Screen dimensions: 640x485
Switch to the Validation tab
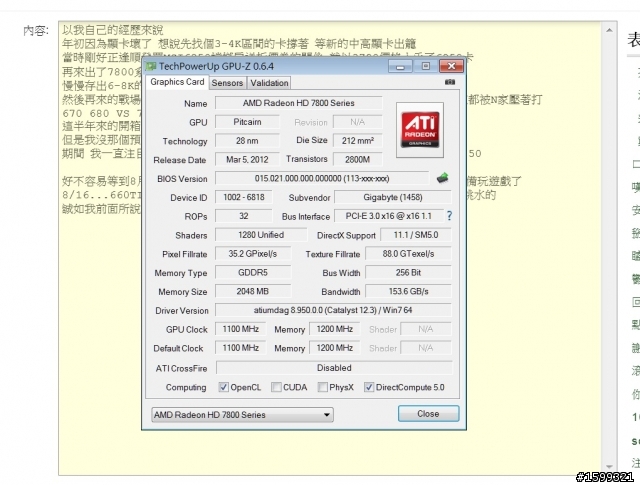(269, 83)
